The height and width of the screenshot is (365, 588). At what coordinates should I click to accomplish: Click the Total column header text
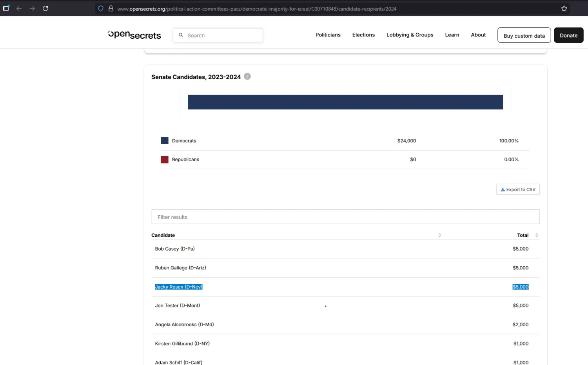(523, 235)
